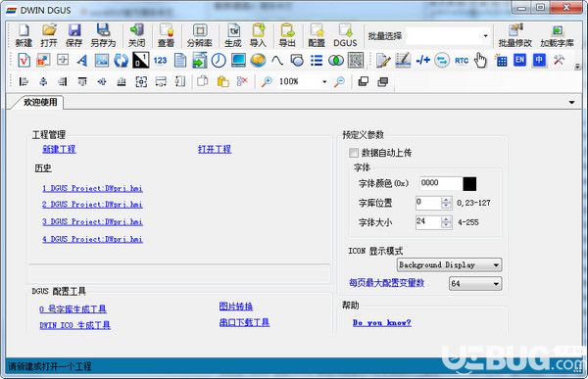Viewport: 588px width, 379px height.
Task: Click the zoom in magnifier icon
Action: point(267,81)
